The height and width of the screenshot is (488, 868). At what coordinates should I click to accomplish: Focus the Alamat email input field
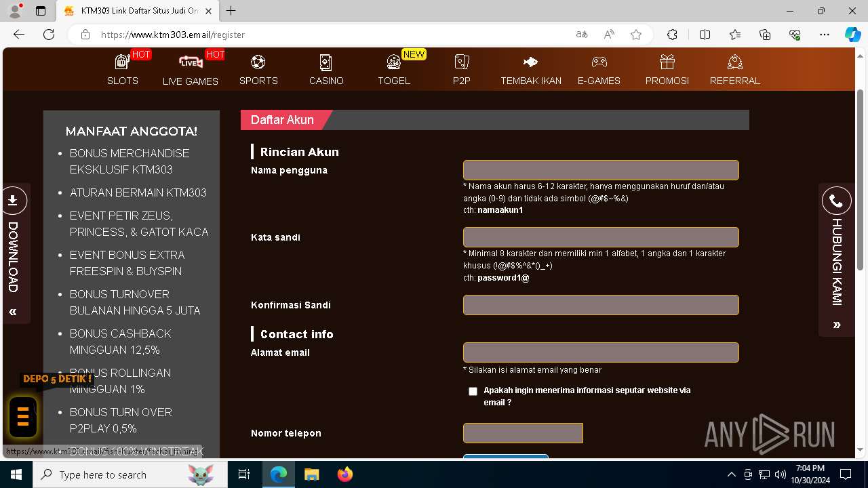tap(601, 352)
